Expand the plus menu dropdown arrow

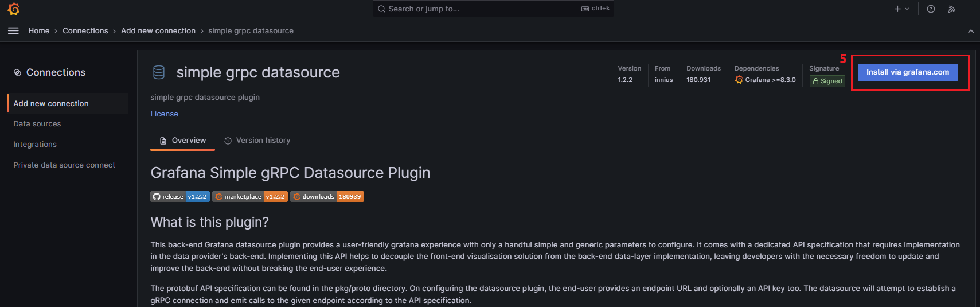tap(907, 9)
